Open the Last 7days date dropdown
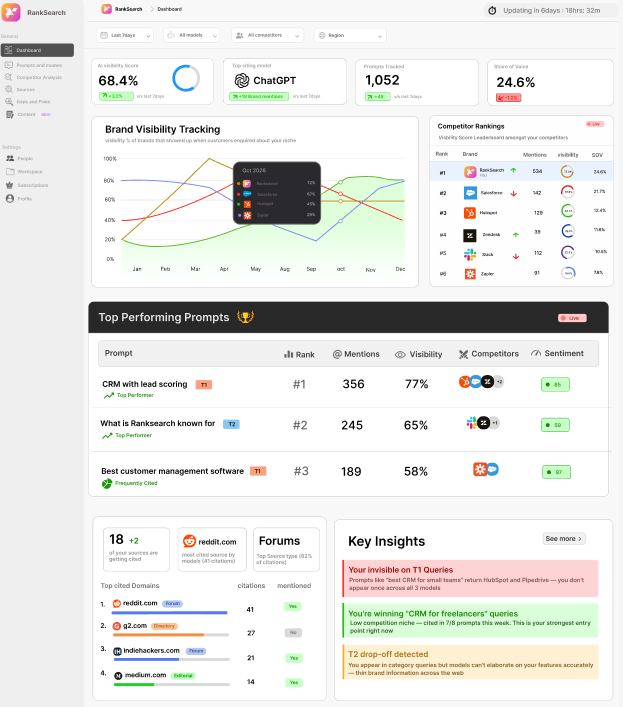 pos(125,35)
